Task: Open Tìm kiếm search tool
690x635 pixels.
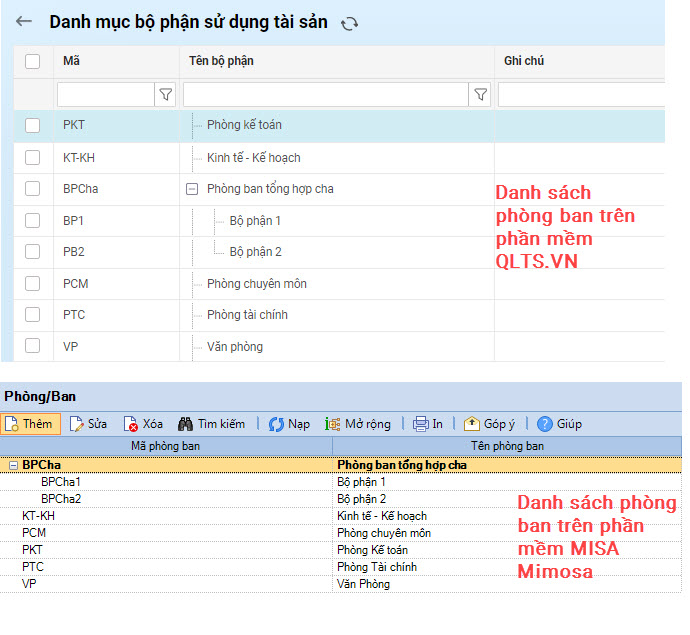Action: [211, 424]
